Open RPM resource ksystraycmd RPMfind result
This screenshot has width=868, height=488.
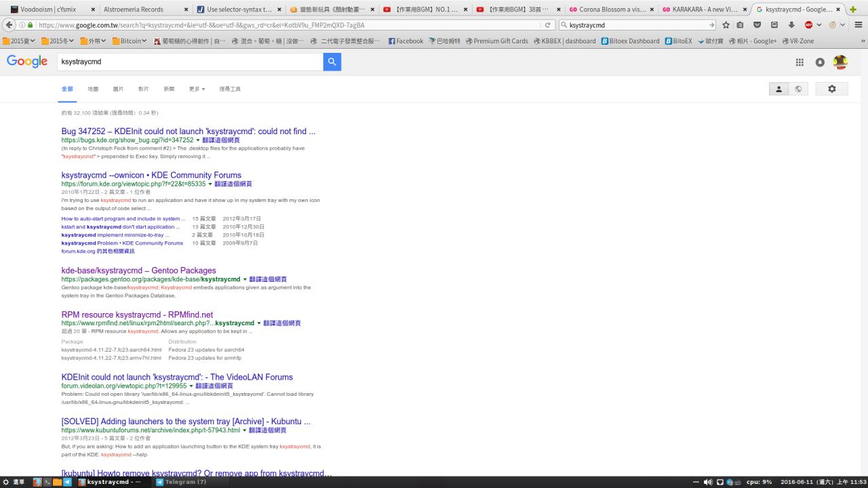[x=137, y=314]
